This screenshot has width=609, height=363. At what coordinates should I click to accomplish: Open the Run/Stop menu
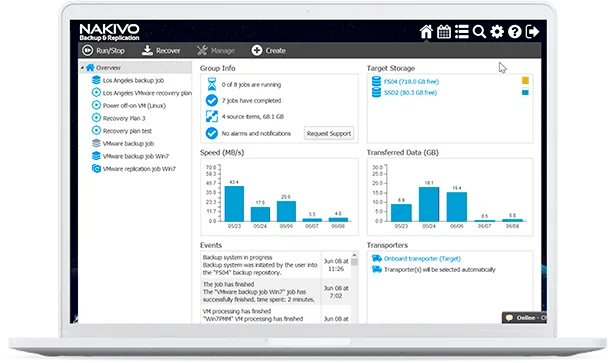103,50
